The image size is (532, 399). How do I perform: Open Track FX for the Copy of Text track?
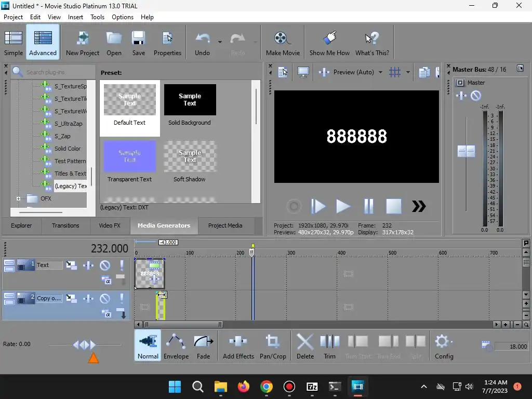[x=88, y=299]
